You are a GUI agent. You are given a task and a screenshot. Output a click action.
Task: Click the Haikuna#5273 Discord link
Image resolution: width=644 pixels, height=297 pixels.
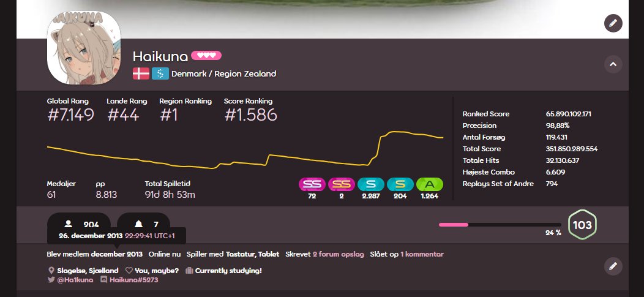pyautogui.click(x=134, y=280)
